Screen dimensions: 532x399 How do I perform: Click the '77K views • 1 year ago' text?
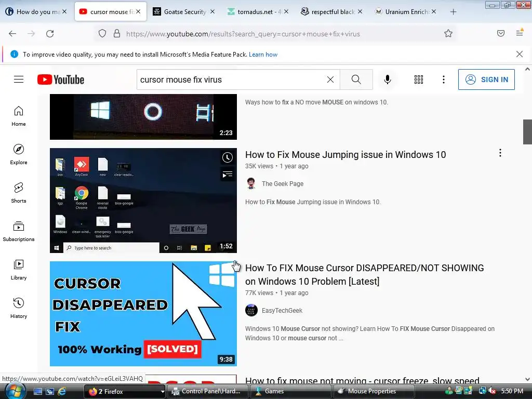[x=277, y=293]
